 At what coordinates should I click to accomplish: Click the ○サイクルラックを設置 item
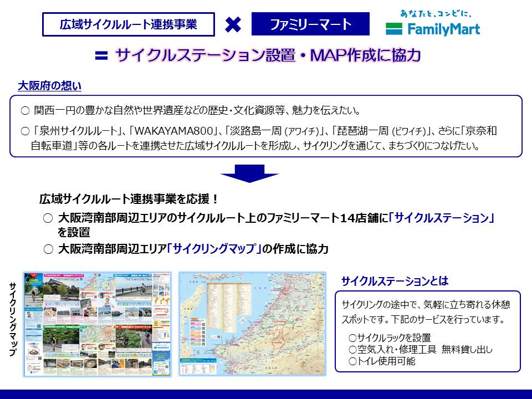[x=390, y=337]
